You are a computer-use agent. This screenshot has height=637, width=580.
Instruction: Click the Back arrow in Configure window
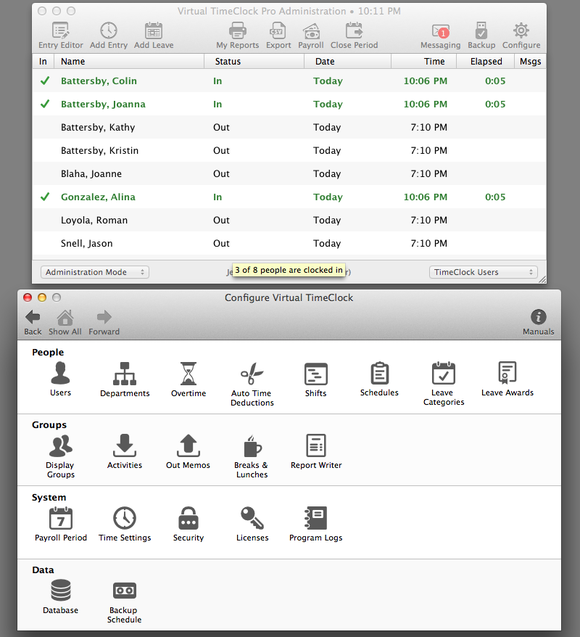[32, 317]
